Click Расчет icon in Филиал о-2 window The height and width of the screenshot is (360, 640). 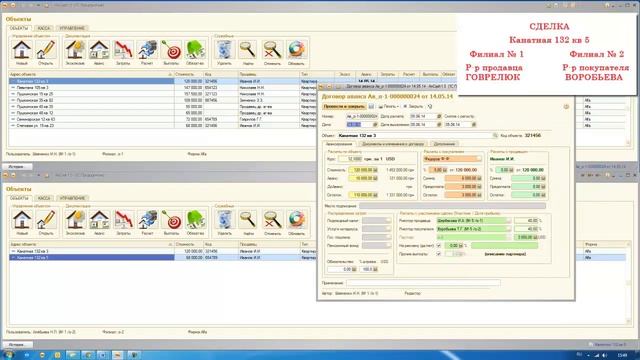coord(147,220)
